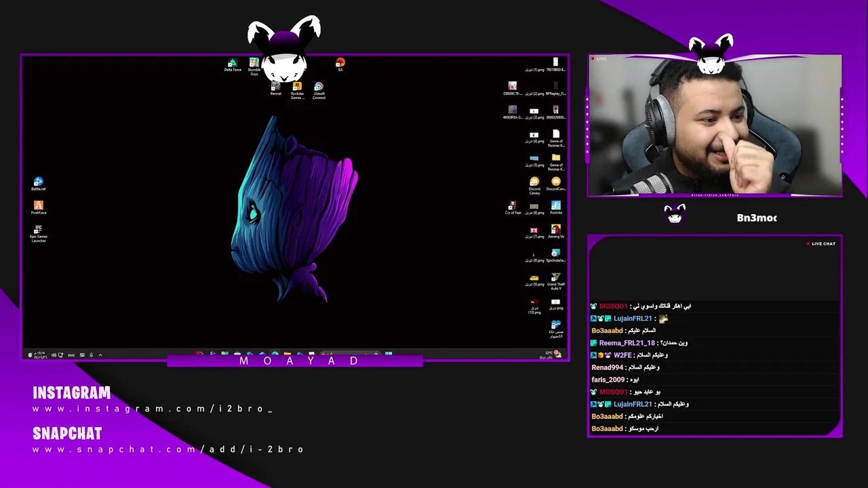Open the EA app desktop icon
868x488 pixels.
tap(340, 65)
